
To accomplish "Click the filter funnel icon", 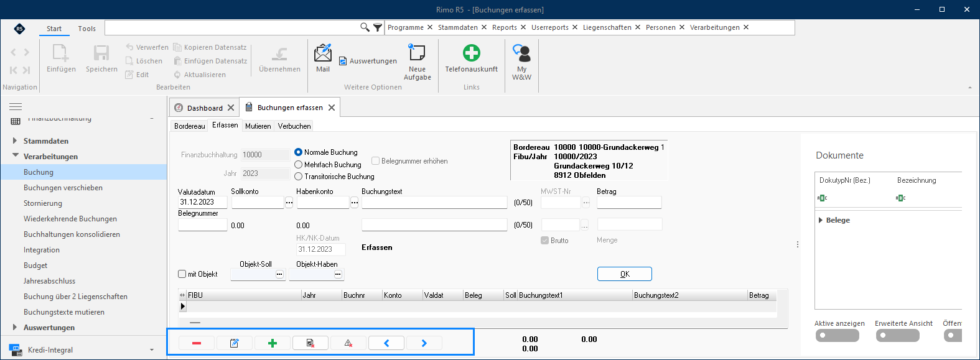I will click(378, 27).
